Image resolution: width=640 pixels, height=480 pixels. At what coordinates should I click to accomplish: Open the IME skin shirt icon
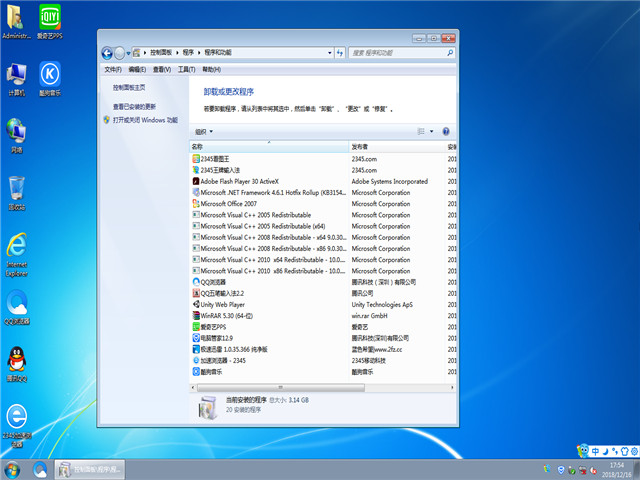(x=624, y=451)
